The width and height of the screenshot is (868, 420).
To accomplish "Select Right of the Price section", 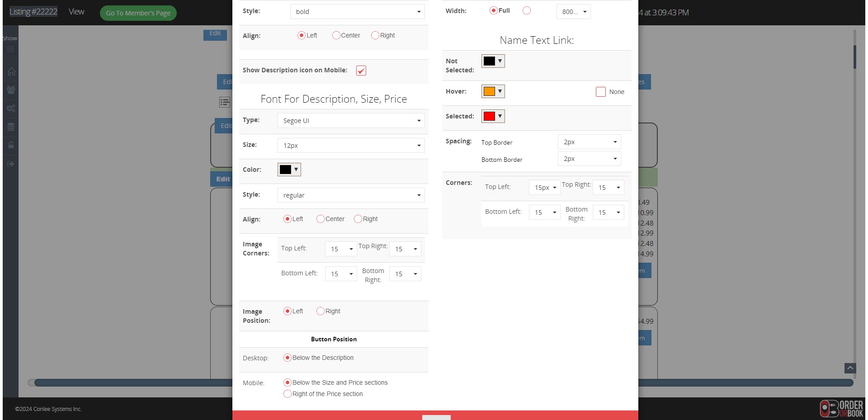I will 287,394.
